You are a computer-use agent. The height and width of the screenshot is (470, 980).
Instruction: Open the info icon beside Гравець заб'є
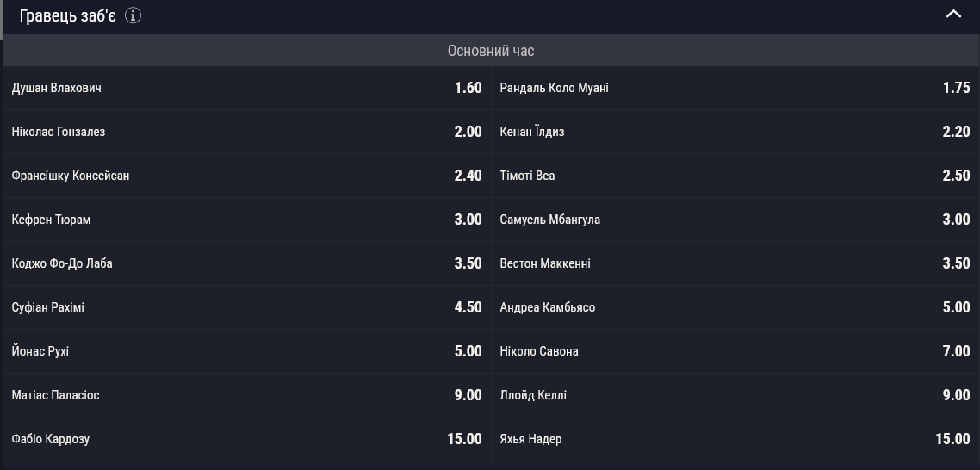coord(133,15)
